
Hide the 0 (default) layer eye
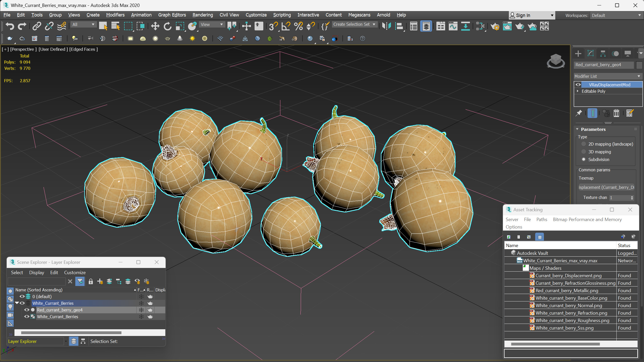pyautogui.click(x=22, y=296)
